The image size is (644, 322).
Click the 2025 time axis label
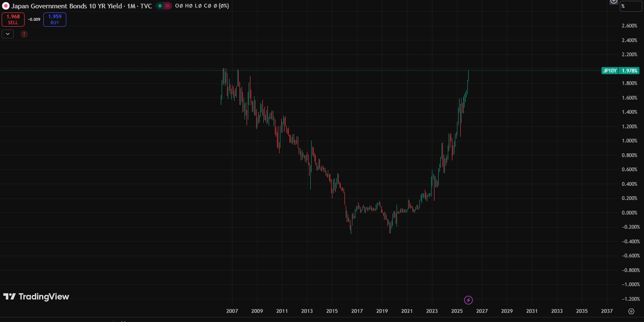[457, 311]
